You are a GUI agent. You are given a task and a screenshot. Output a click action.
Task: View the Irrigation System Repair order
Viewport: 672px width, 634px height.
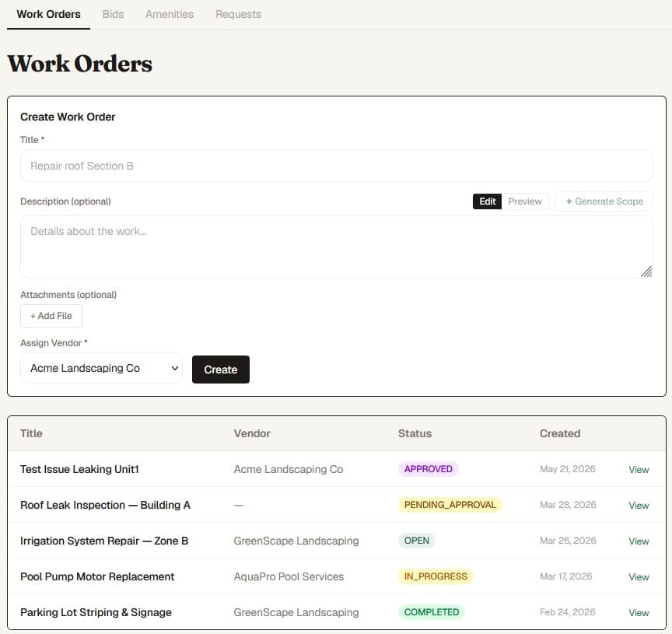click(x=639, y=541)
